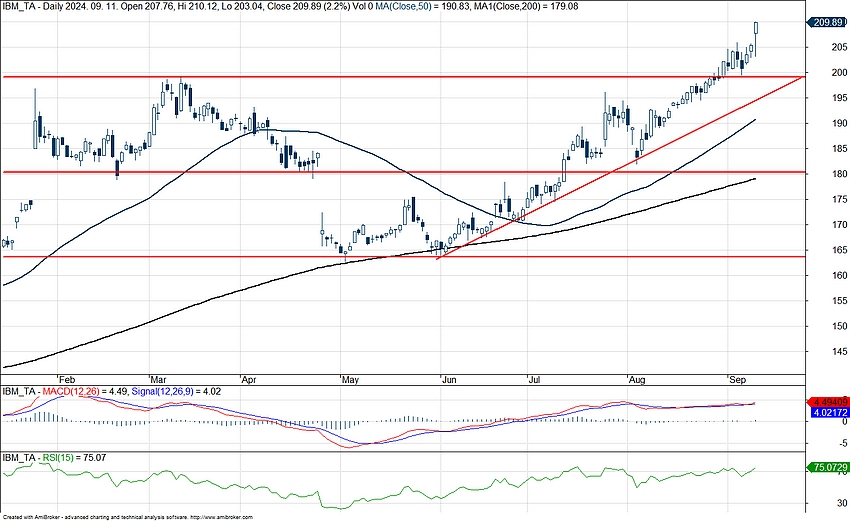Click the 175 price axis label
The image size is (850, 521).
coord(839,200)
